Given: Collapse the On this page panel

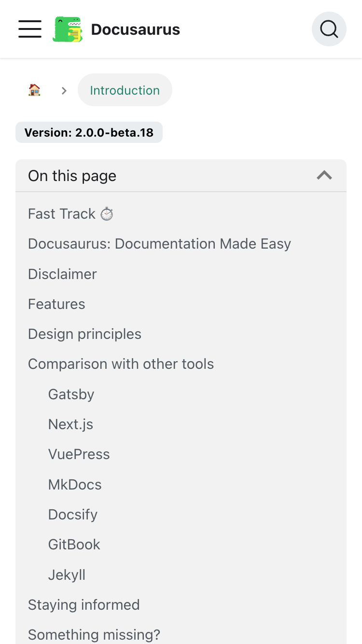Looking at the screenshot, I should coord(324,175).
